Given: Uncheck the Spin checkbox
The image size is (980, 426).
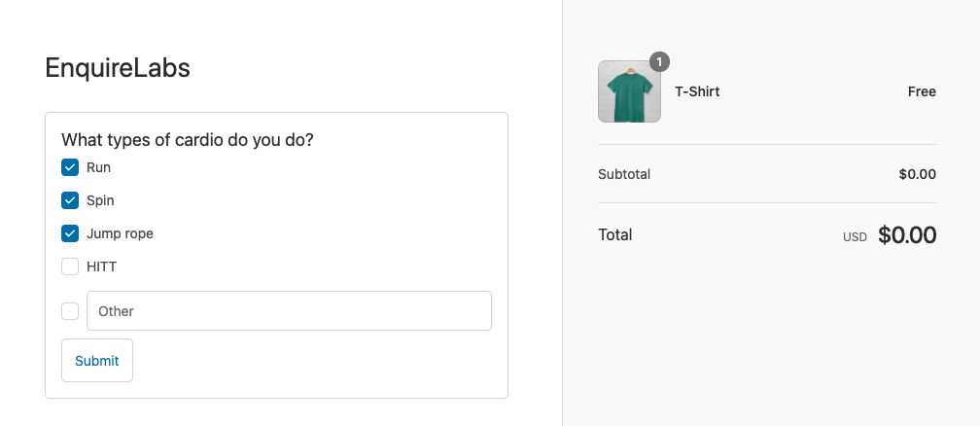Looking at the screenshot, I should [70, 200].
